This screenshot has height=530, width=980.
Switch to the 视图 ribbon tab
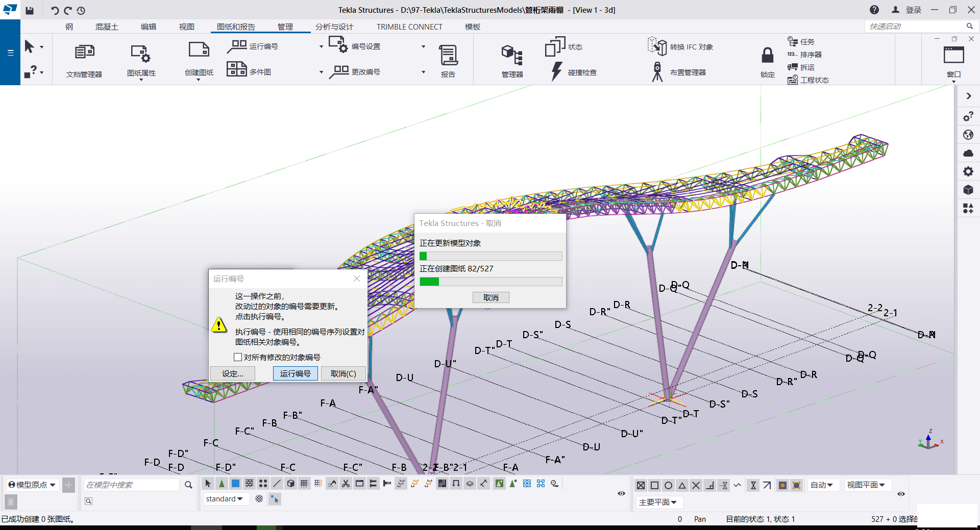tap(187, 27)
